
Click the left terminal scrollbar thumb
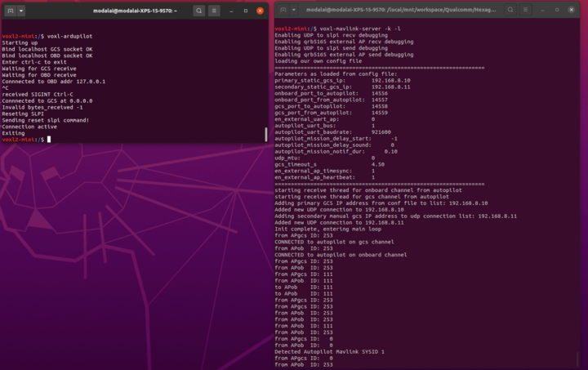[266, 134]
